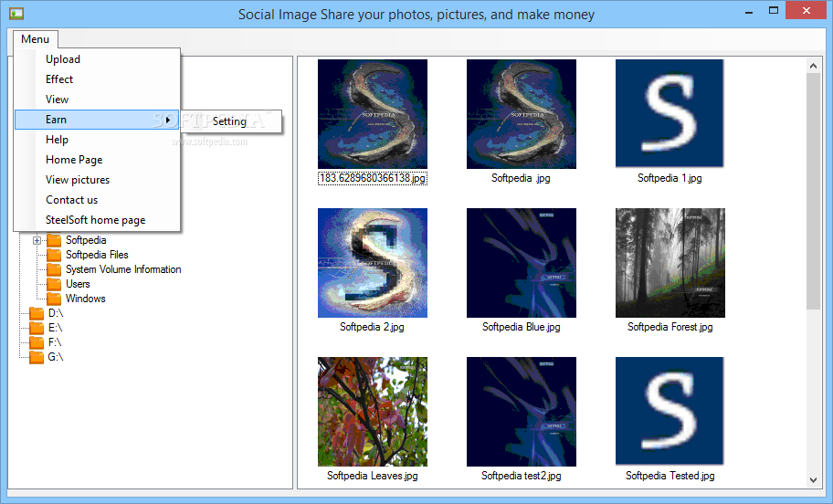Click the Softpedia folder icon
The width and height of the screenshot is (833, 504).
tap(54, 240)
